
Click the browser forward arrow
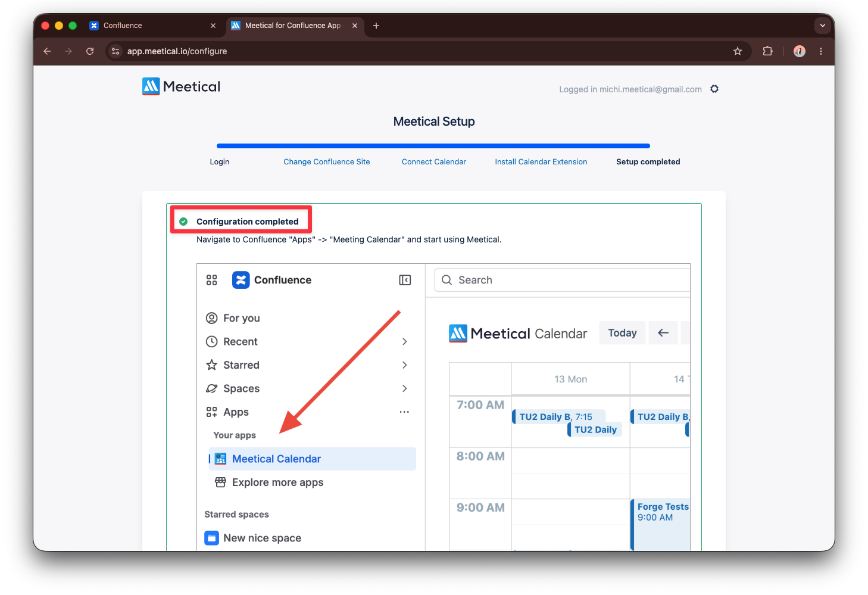point(68,51)
